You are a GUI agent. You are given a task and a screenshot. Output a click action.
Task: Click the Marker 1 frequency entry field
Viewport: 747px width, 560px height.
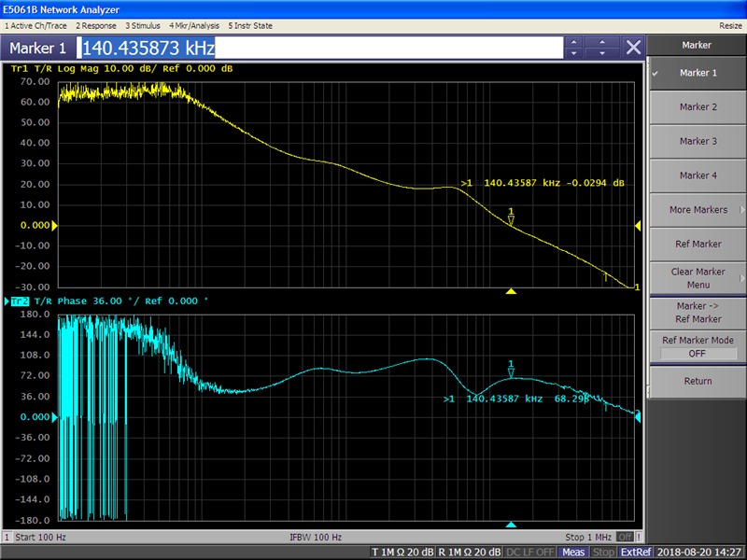319,48
